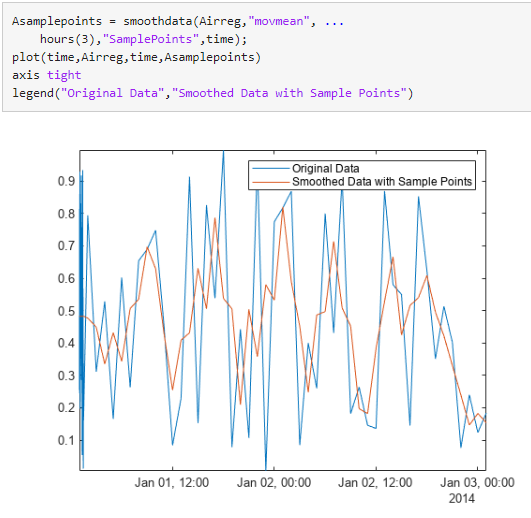Click the "Original Data" legend entry

pos(325,168)
